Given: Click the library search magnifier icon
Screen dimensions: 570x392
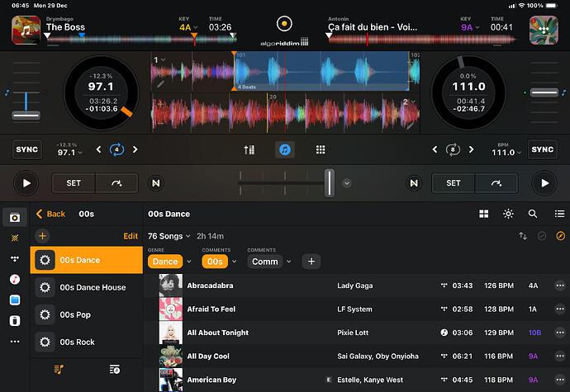Looking at the screenshot, I should click(533, 214).
